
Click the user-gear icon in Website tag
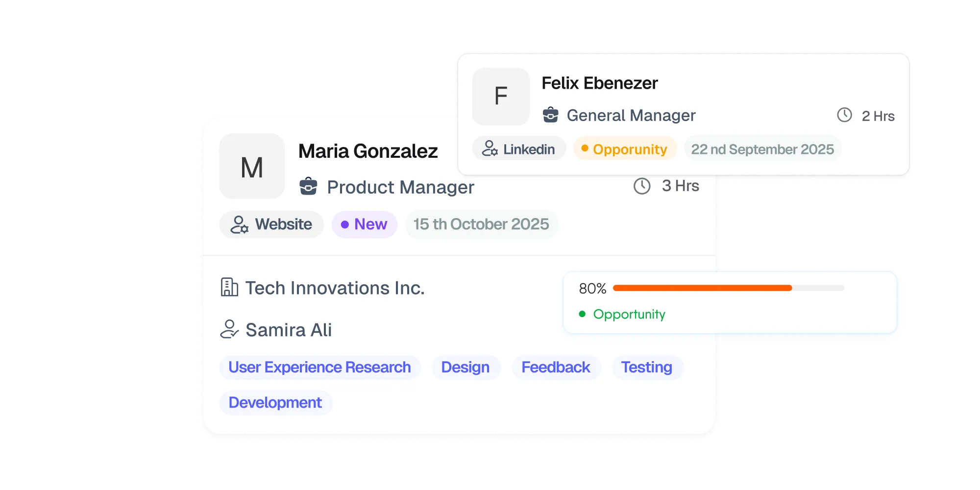click(239, 224)
